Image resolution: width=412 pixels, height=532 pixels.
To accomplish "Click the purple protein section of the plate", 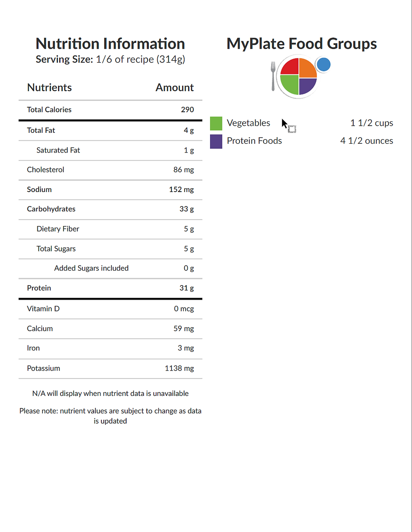I will pos(307,85).
